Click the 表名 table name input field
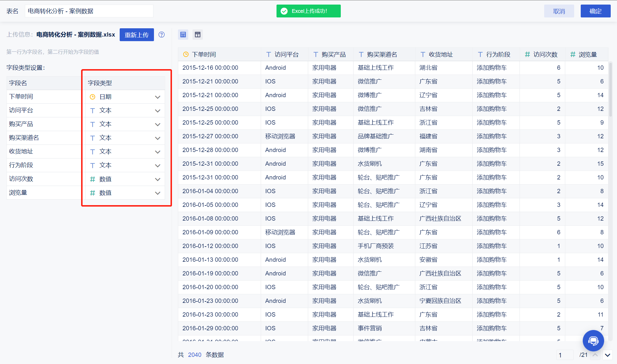The width and height of the screenshot is (617, 364). (x=89, y=11)
